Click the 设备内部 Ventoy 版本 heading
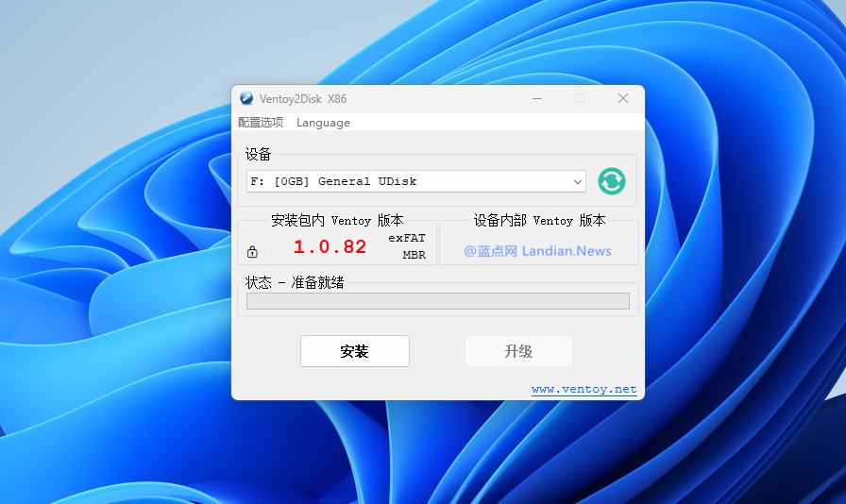 coord(539,220)
